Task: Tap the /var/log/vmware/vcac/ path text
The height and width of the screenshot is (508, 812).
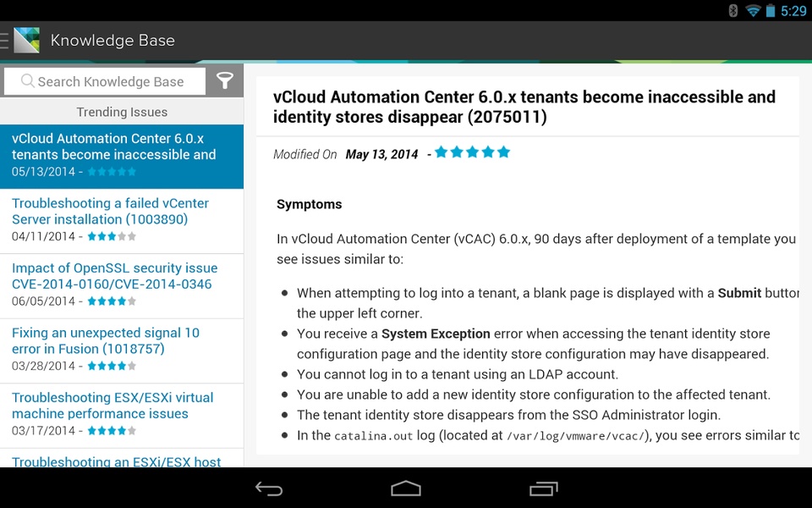Action: coord(576,436)
